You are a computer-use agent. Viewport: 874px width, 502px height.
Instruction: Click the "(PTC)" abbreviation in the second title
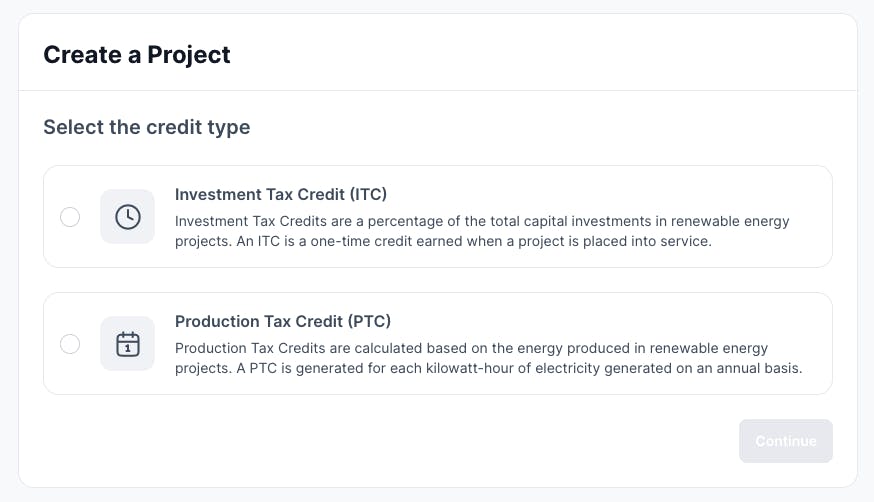coord(368,321)
